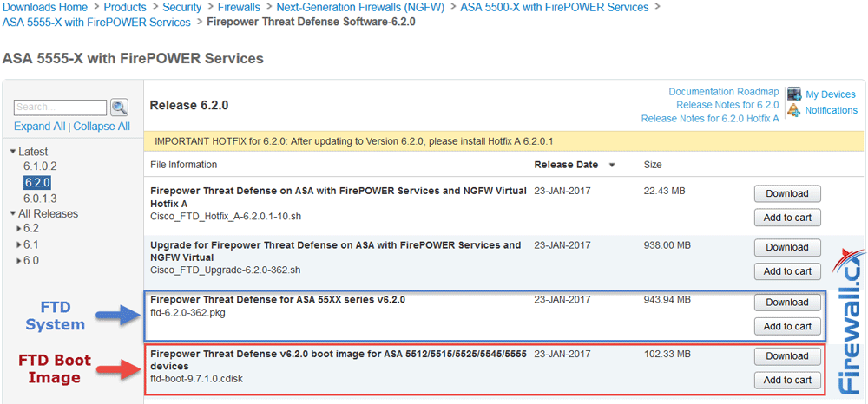Collapse the Latest tree section

(x=13, y=152)
